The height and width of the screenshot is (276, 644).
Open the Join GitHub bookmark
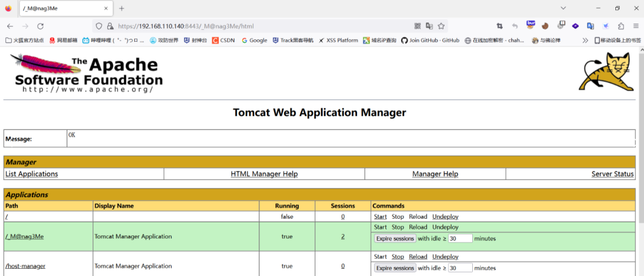(430, 41)
